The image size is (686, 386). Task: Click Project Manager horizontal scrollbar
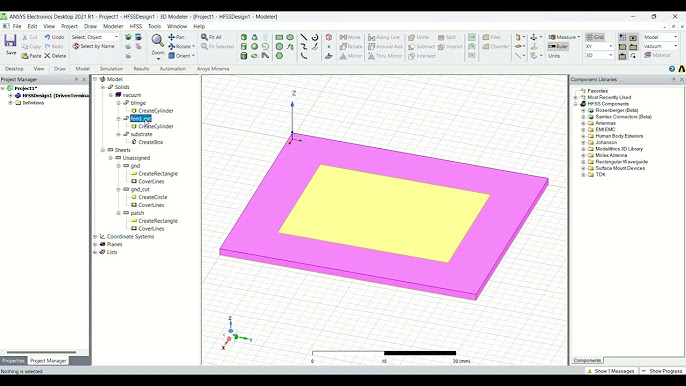pyautogui.click(x=42, y=352)
